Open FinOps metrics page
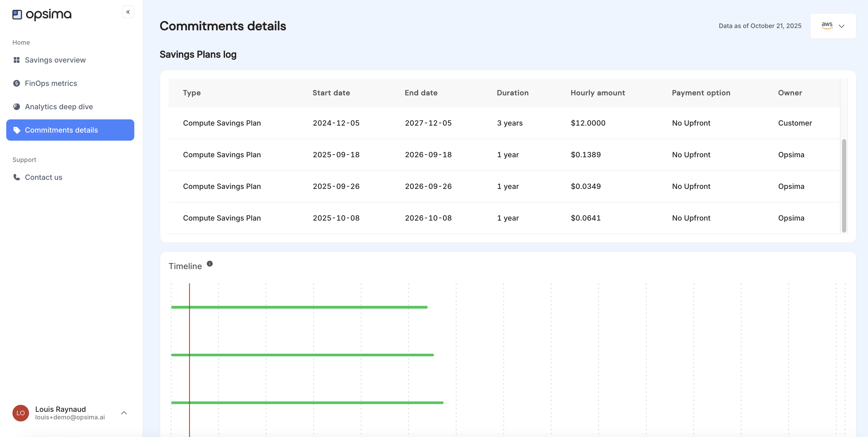868x437 pixels. pyautogui.click(x=51, y=83)
